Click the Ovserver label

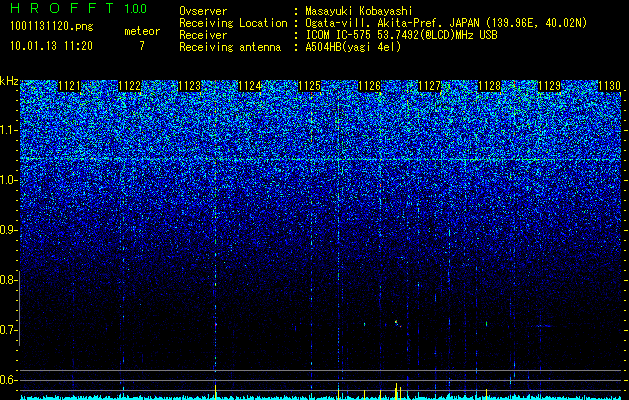(203, 11)
